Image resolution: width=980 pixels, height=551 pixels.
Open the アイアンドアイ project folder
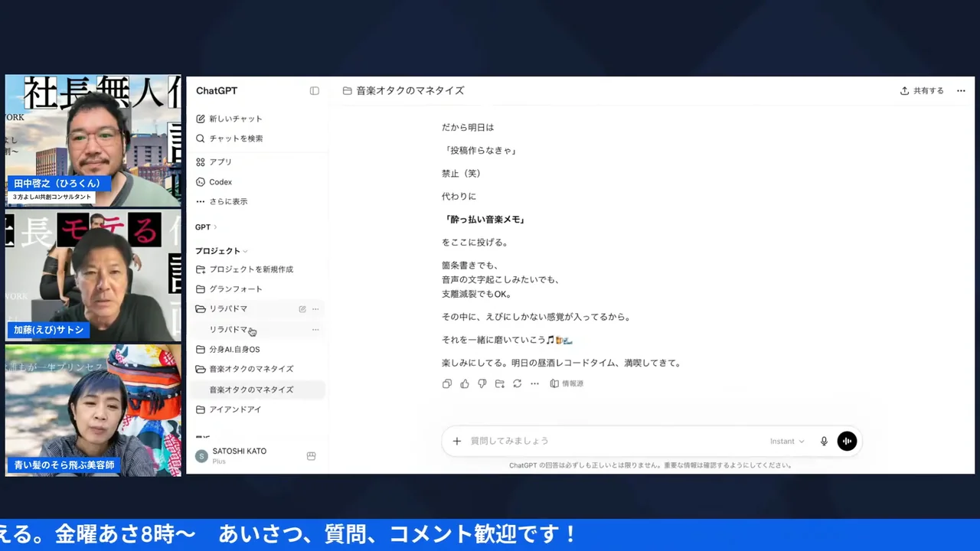pyautogui.click(x=228, y=409)
